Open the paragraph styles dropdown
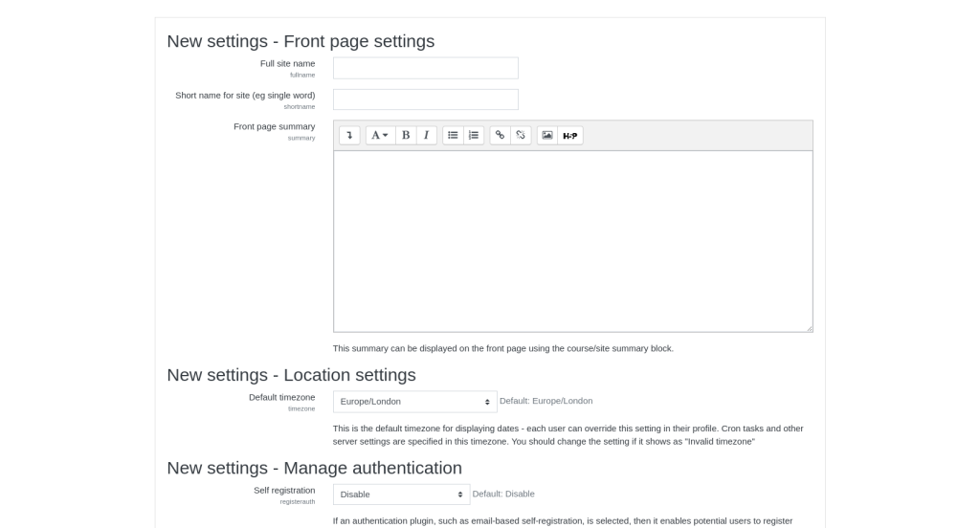The height and width of the screenshot is (528, 980). [380, 136]
